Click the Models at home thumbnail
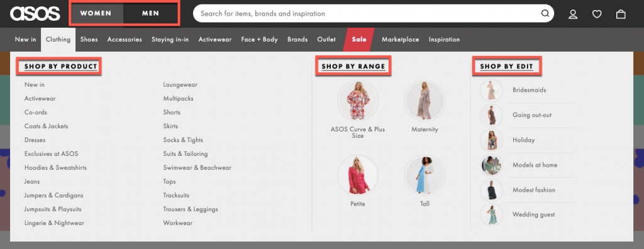The width and height of the screenshot is (644, 249). (492, 165)
